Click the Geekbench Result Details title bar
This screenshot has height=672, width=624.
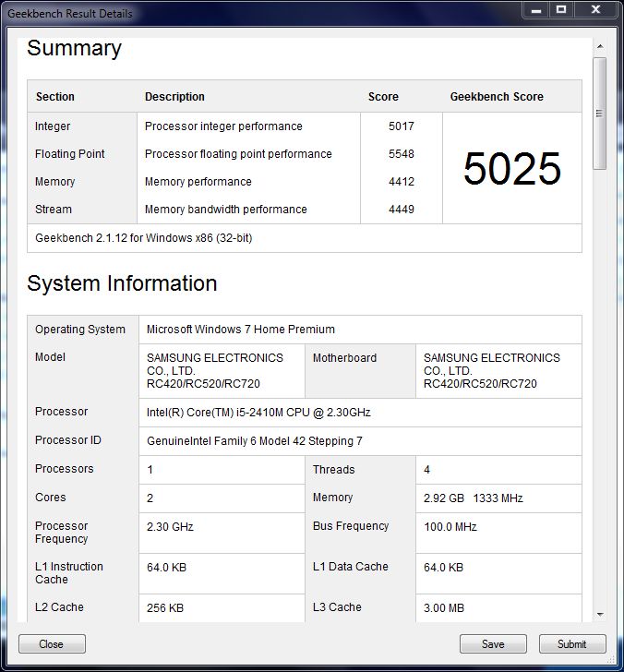(261, 13)
